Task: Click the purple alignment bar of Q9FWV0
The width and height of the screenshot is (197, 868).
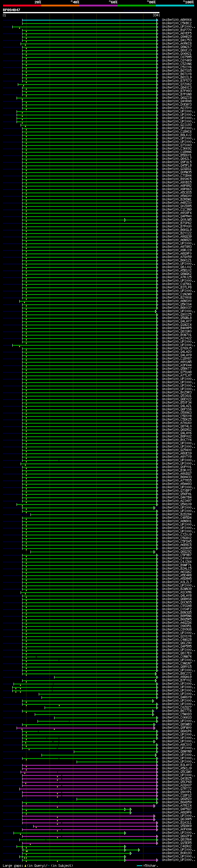Action: pyautogui.click(x=86, y=728)
